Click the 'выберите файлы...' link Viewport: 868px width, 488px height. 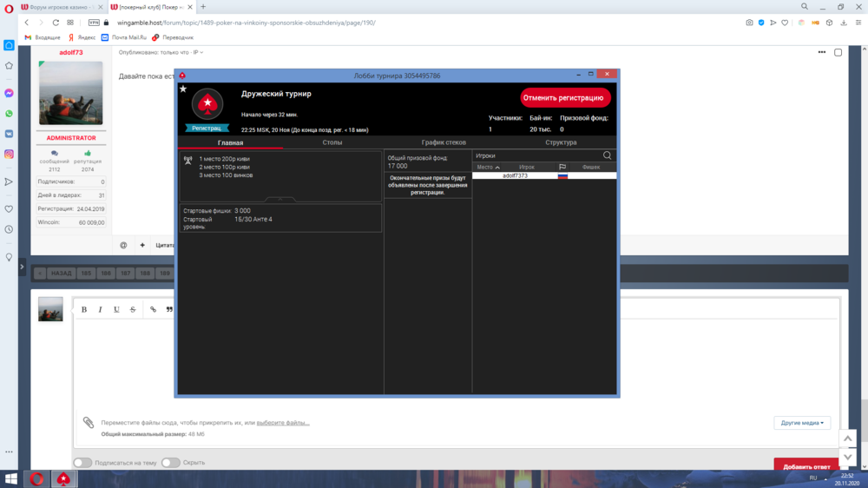pos(283,423)
